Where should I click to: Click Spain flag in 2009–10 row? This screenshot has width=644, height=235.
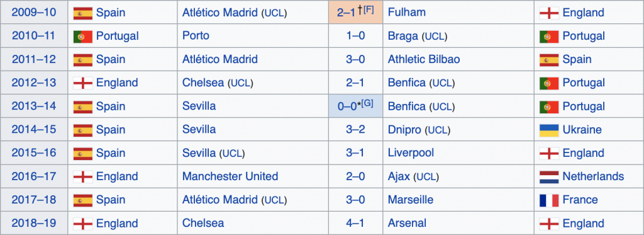[x=82, y=13]
